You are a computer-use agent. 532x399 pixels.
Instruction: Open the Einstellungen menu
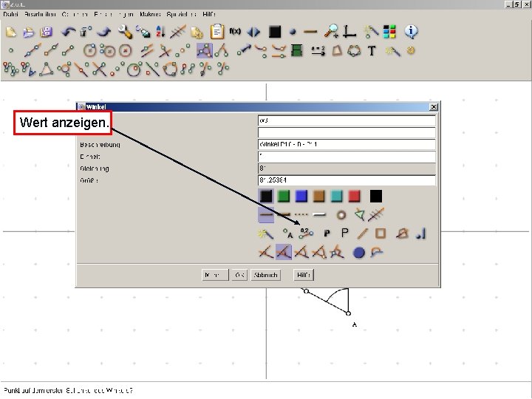coord(114,14)
